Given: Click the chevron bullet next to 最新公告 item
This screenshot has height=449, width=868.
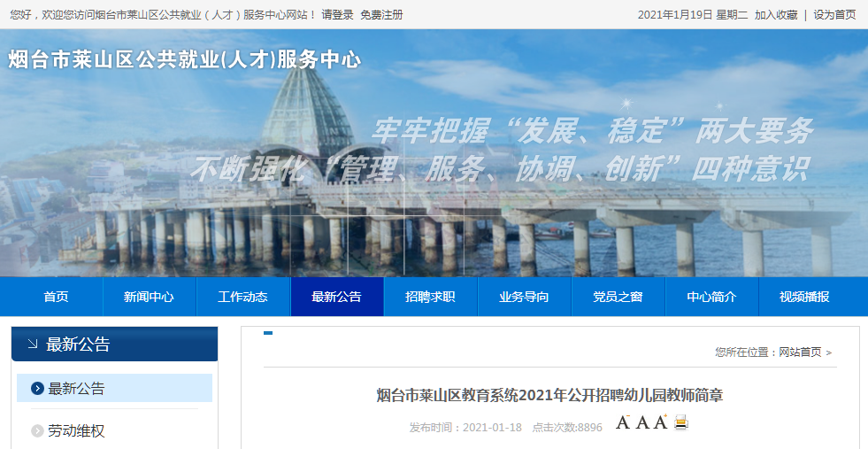Looking at the screenshot, I should tap(38, 389).
